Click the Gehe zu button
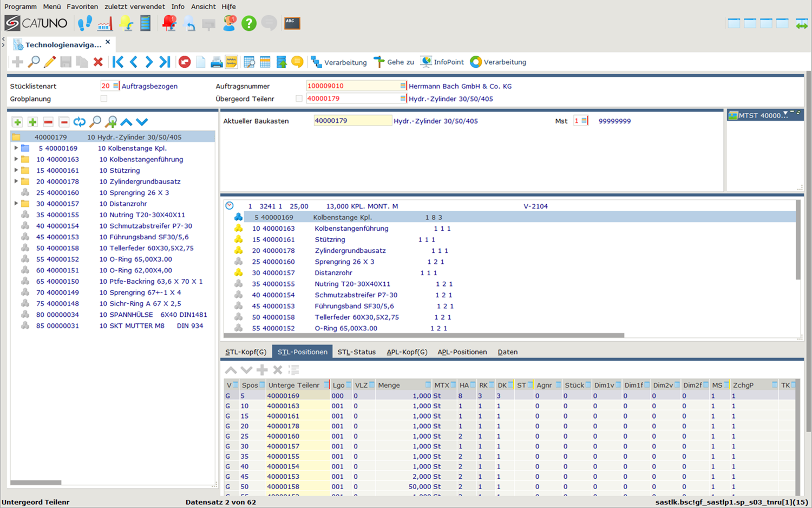Image resolution: width=812 pixels, height=508 pixels. [394, 62]
